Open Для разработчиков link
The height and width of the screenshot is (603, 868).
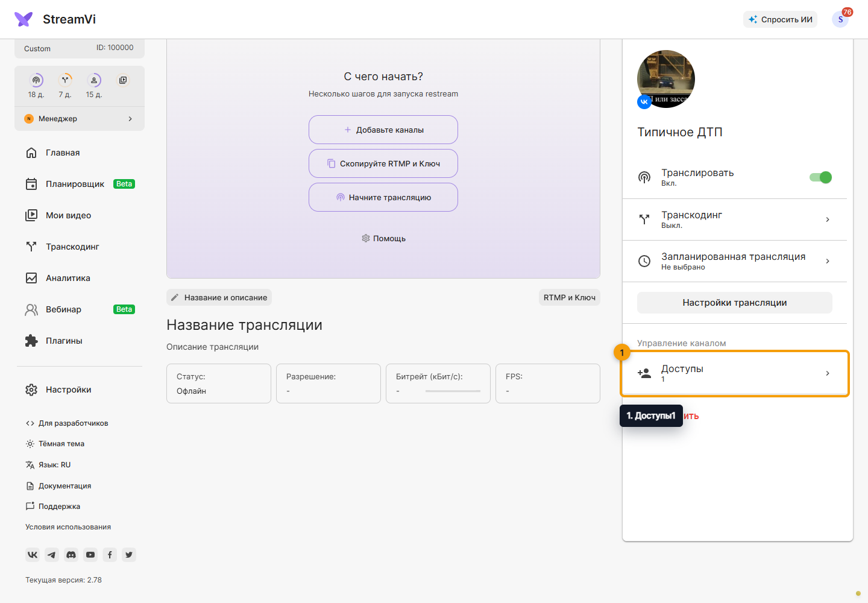[x=67, y=423]
